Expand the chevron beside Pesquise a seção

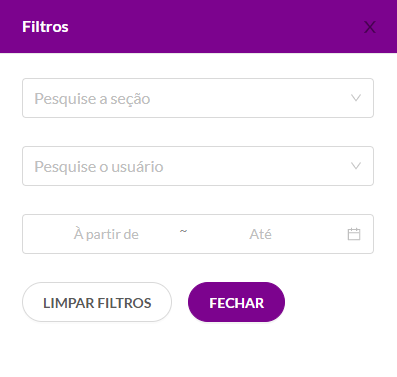[356, 98]
